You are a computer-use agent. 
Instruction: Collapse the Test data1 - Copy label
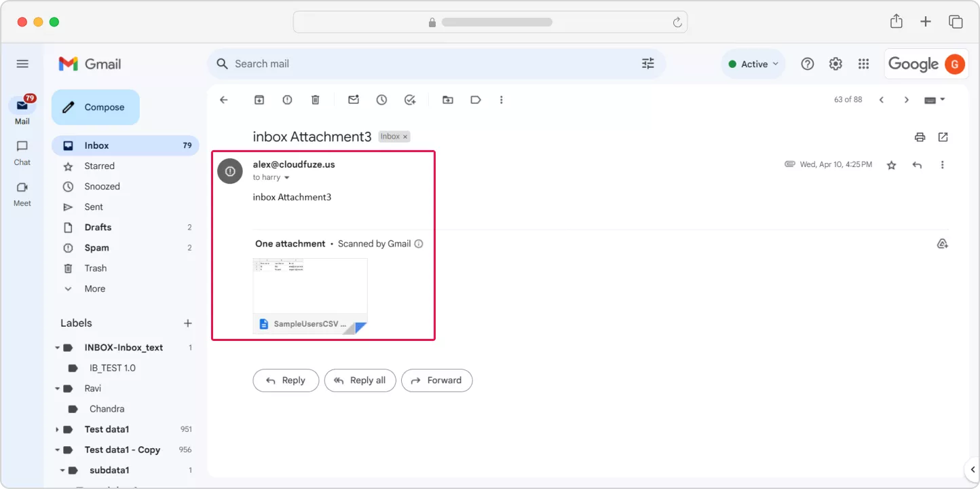tap(57, 450)
